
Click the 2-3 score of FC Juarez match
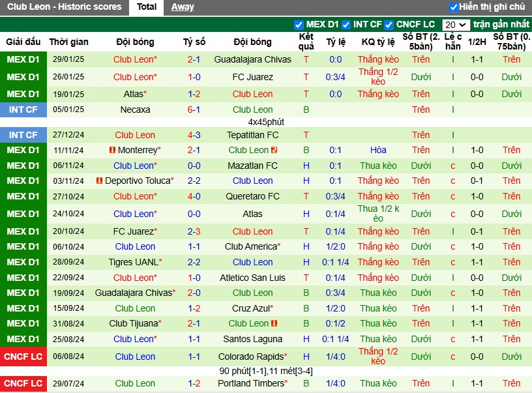(194, 231)
